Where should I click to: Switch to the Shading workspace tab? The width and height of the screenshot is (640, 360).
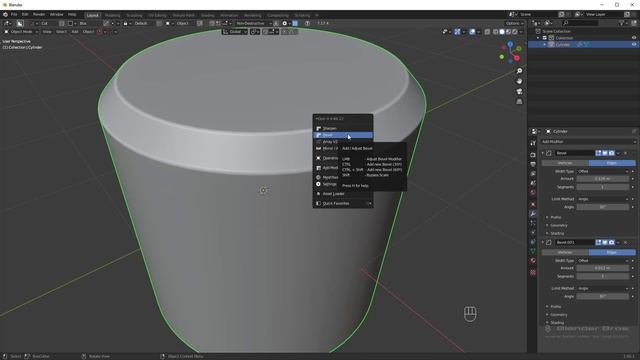coord(207,15)
